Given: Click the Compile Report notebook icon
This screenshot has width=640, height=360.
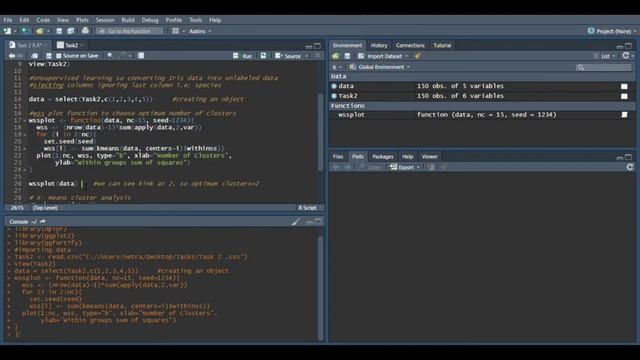Looking at the screenshot, I should [141, 56].
